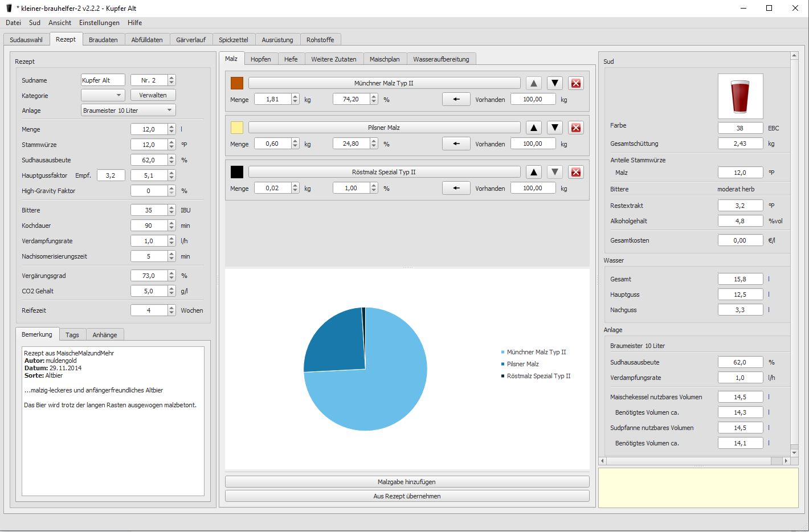809x532 pixels.
Task: Select the Münchner Malz Typ II name button
Action: [x=384, y=83]
